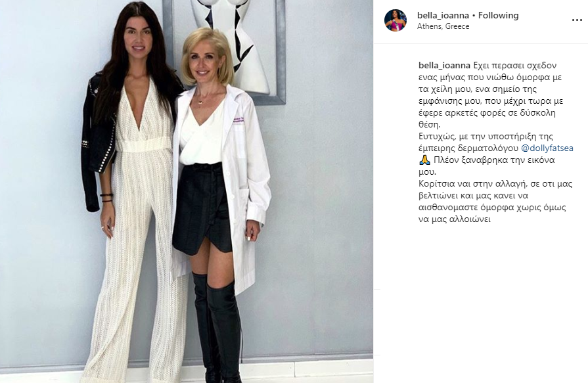Click the framed mannequin artwork on wall
The width and height of the screenshot is (588, 383).
point(224,45)
